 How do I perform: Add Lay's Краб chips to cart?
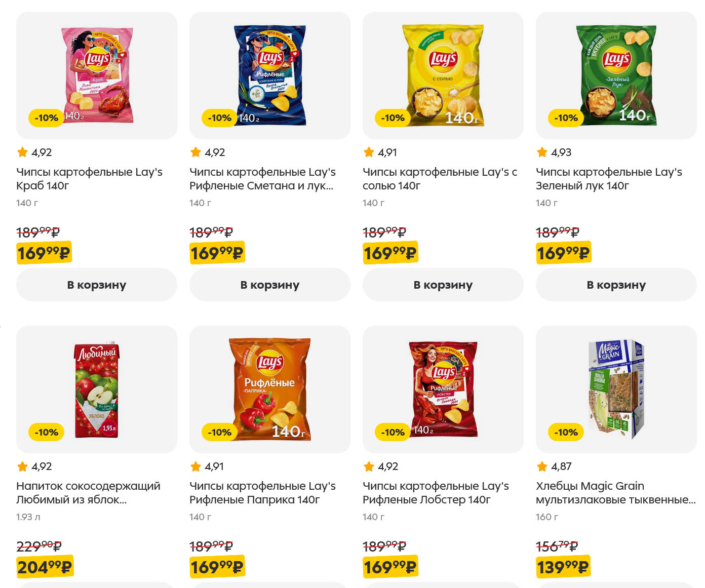tap(96, 285)
